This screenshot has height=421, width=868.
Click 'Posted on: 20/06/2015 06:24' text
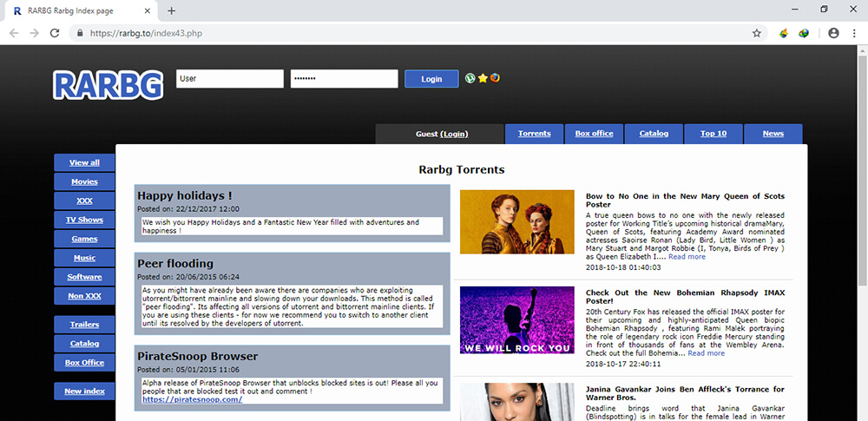point(188,277)
